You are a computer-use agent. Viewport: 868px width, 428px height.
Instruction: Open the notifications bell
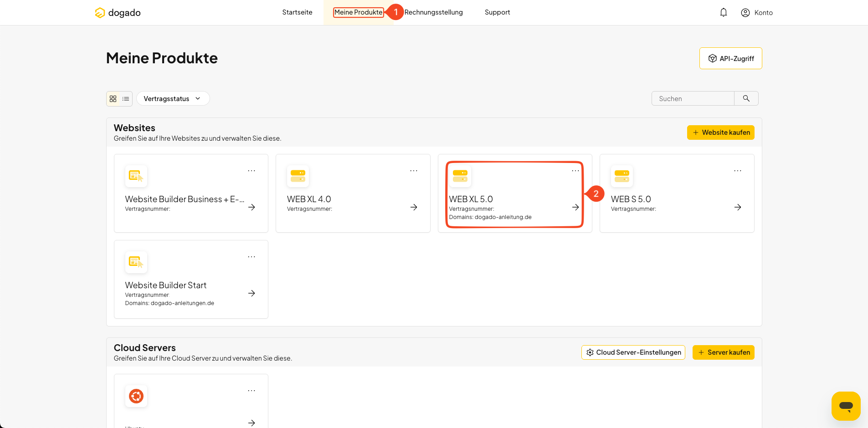coord(724,13)
